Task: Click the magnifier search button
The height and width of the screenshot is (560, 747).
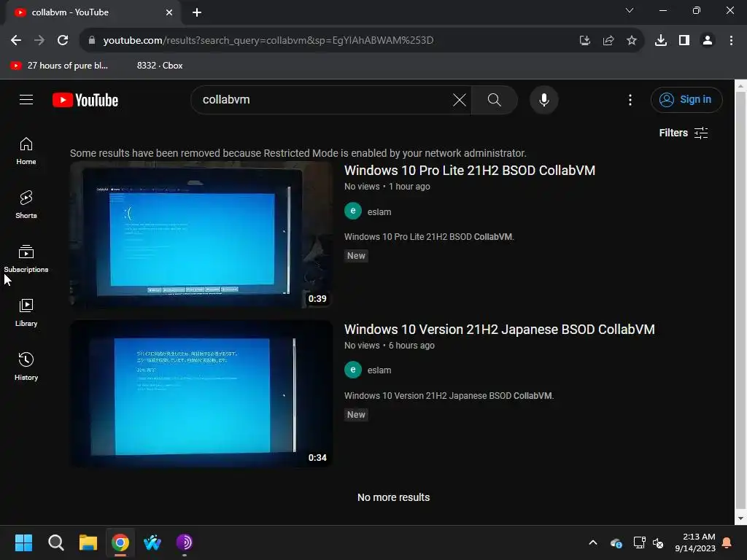Action: pyautogui.click(x=494, y=100)
